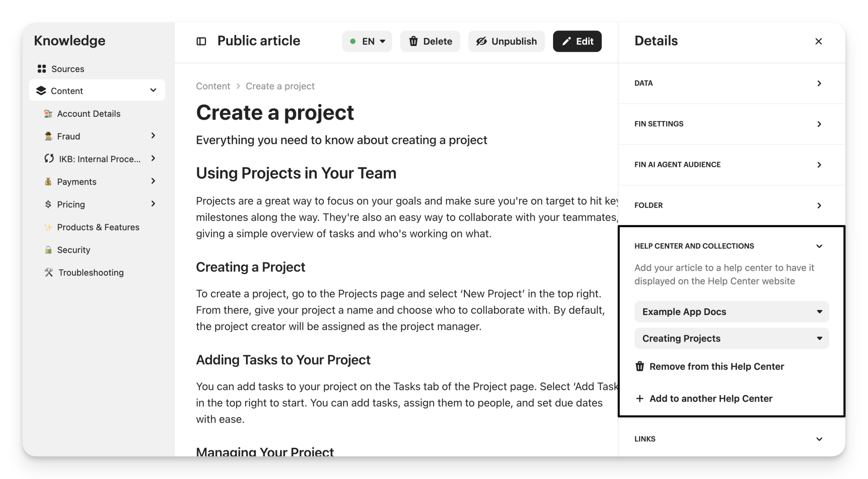Click the trash icon beside Remove from Help Center
The width and height of the screenshot is (868, 479).
[639, 367]
